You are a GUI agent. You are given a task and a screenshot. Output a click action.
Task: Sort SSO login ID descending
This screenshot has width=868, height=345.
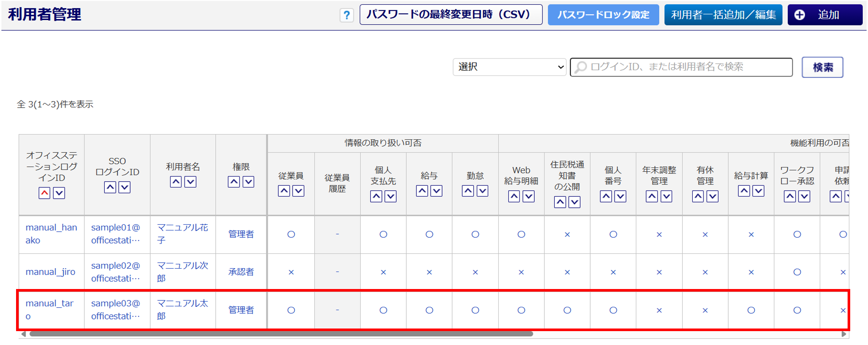(x=125, y=187)
